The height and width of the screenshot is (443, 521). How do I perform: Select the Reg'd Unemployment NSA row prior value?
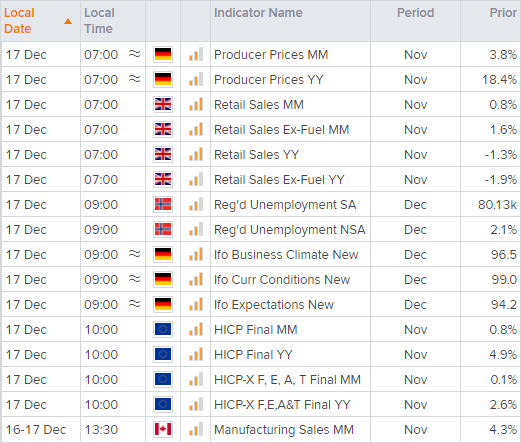(x=503, y=229)
